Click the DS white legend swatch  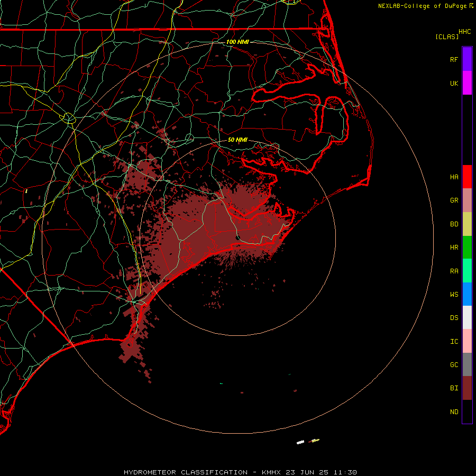[467, 317]
